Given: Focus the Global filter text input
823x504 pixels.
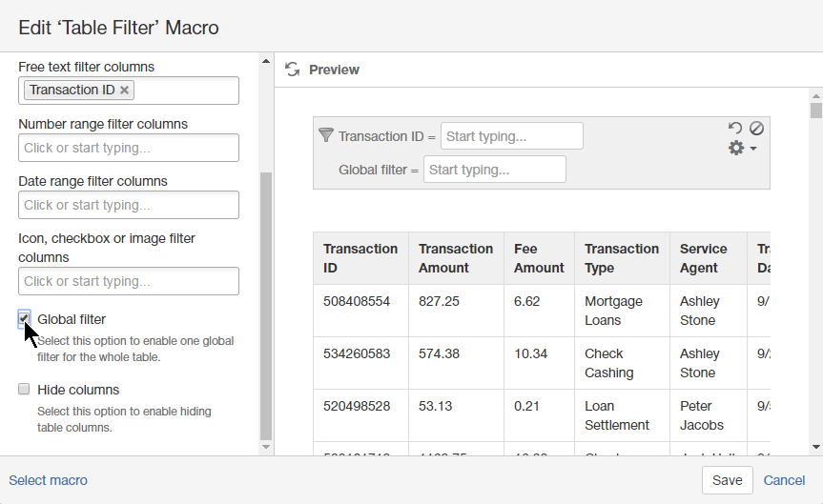Looking at the screenshot, I should pyautogui.click(x=494, y=170).
